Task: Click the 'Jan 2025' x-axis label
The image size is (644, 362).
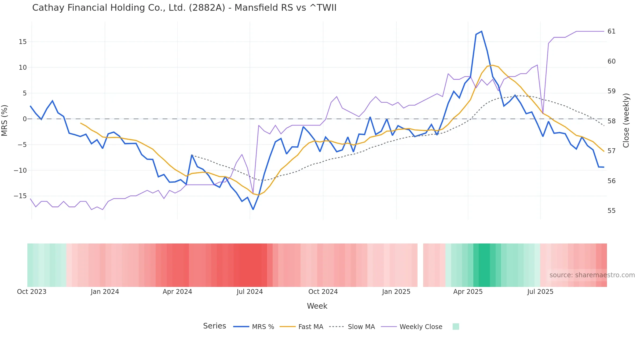Action: 396,292
